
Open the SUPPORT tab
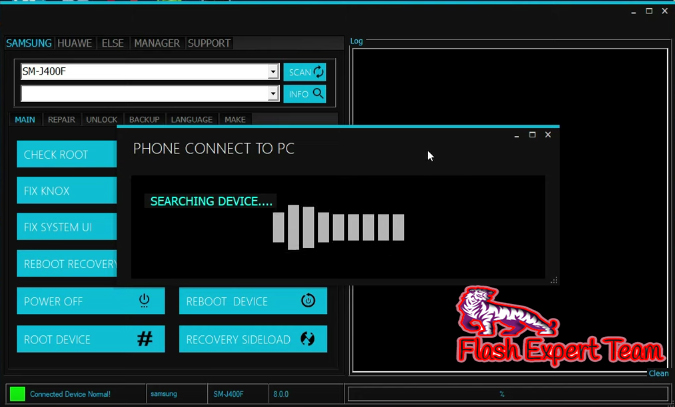(x=209, y=43)
